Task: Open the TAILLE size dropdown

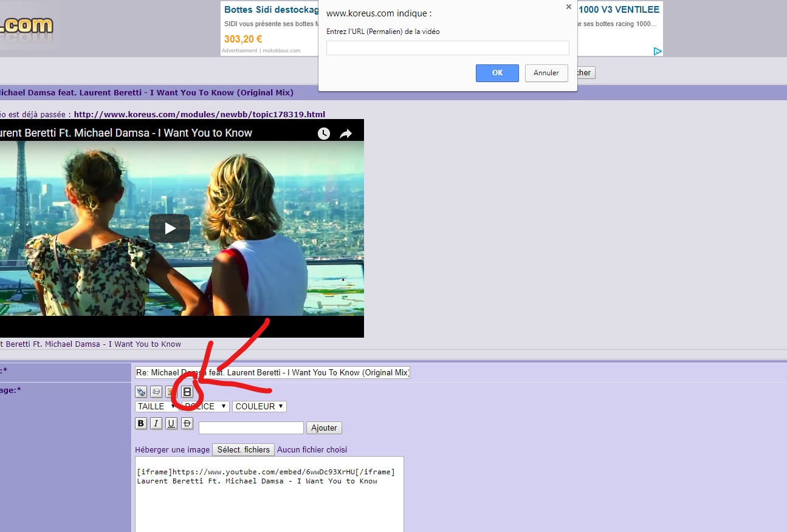Action: click(x=157, y=406)
